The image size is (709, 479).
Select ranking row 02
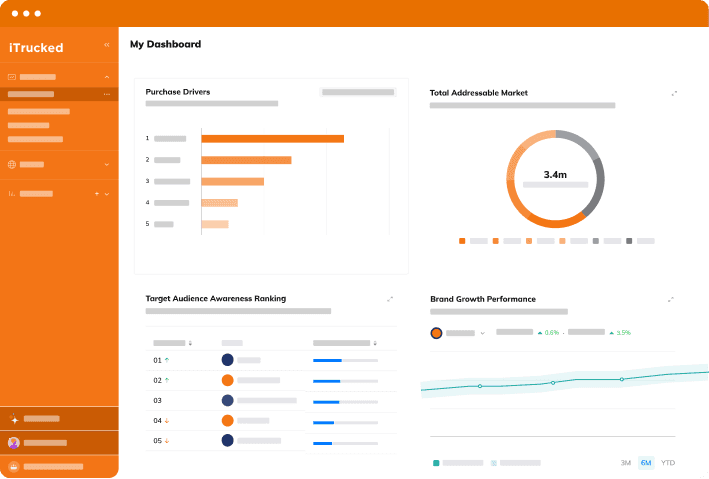(x=271, y=380)
